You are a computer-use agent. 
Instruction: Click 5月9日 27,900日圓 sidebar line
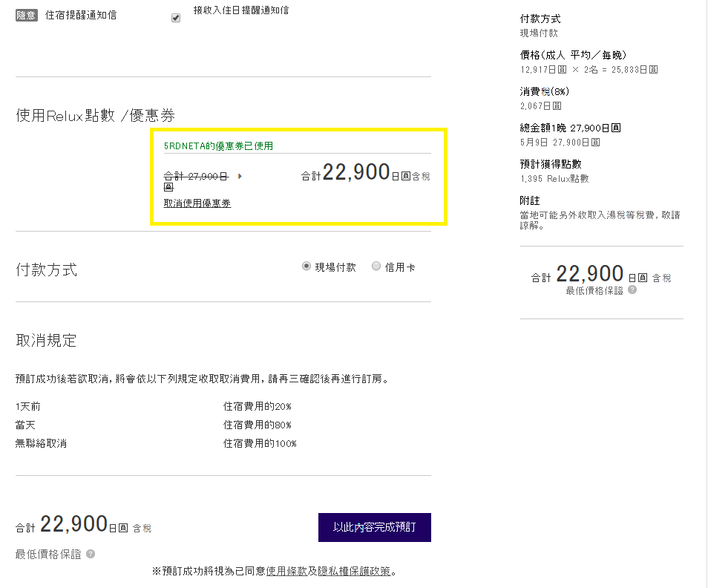(560, 143)
